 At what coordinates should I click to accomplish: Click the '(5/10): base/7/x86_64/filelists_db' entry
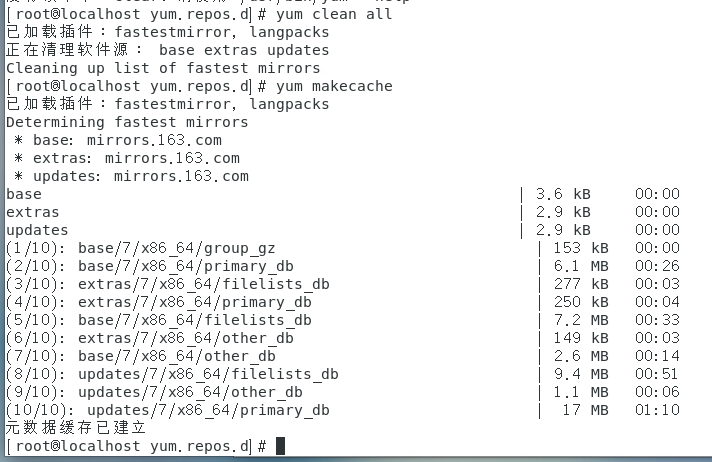[x=158, y=320]
